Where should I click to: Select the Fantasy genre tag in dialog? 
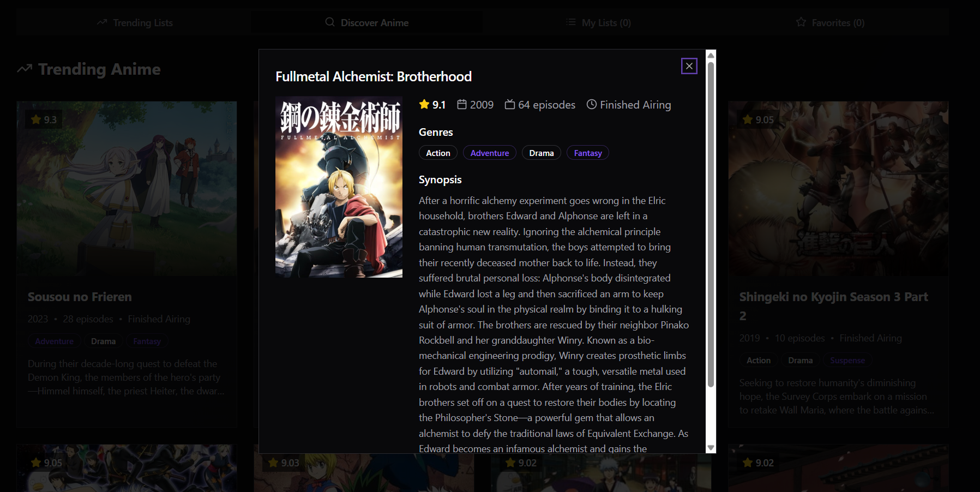588,153
